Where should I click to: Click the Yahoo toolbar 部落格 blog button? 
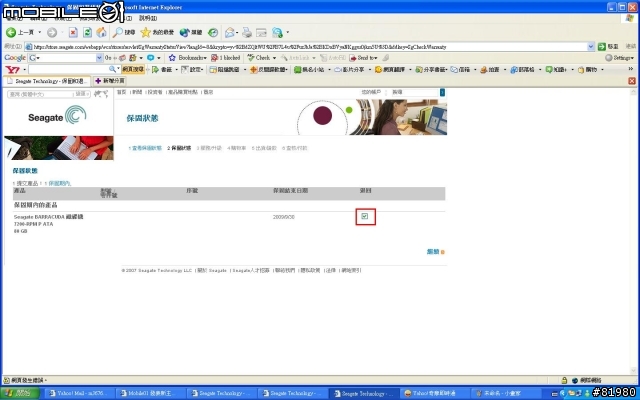coord(522,70)
